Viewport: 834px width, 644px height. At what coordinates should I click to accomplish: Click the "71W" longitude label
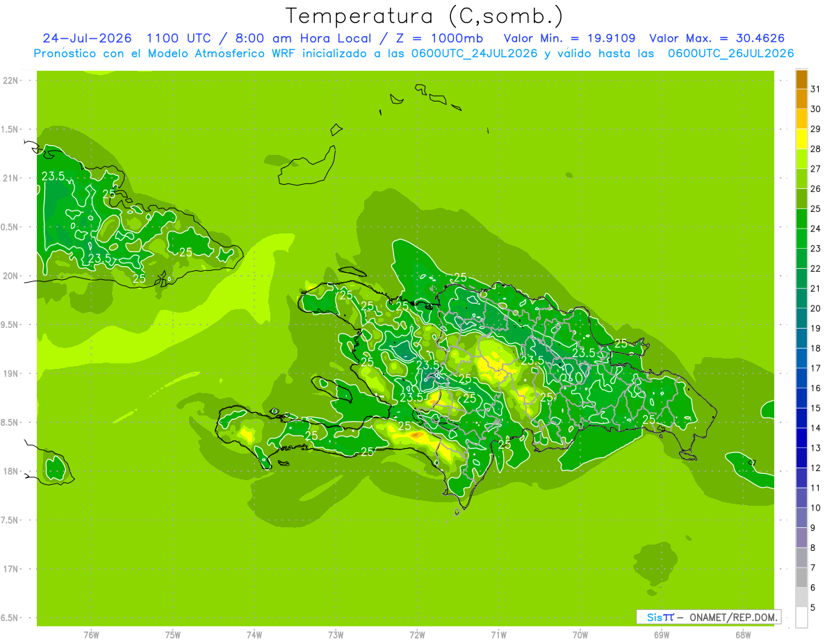[498, 634]
